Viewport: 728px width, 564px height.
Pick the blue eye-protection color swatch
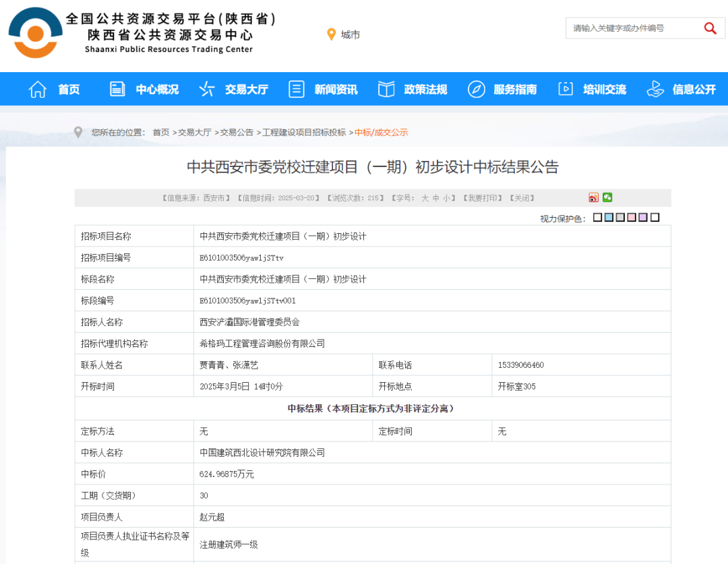(609, 217)
